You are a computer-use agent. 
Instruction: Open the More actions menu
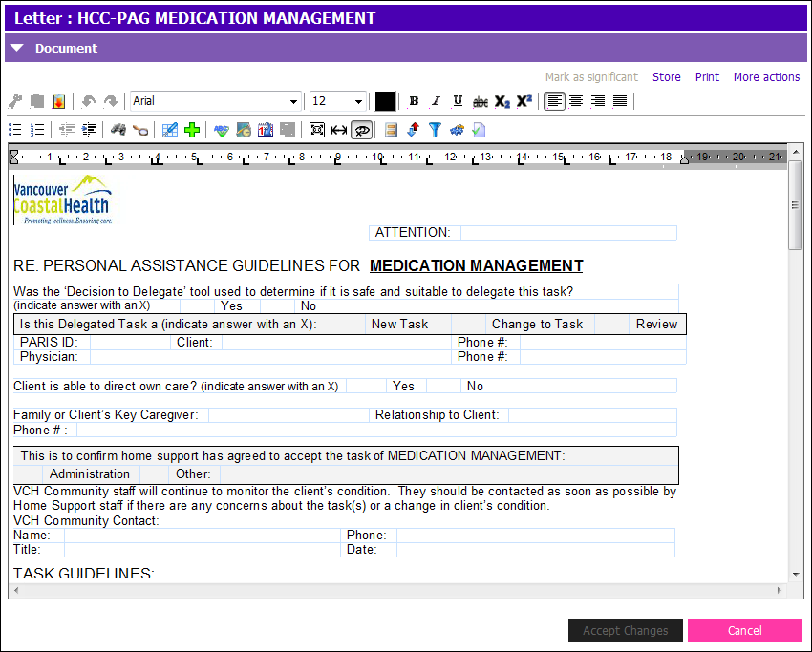[x=766, y=77]
